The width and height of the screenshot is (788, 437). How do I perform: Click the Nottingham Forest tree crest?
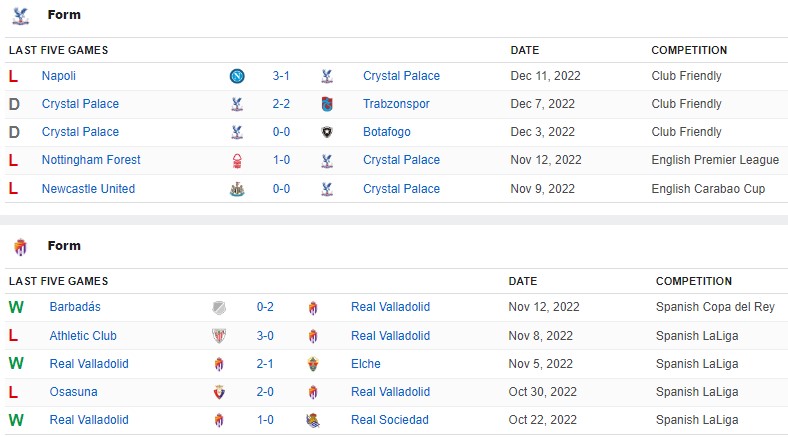tap(237, 161)
